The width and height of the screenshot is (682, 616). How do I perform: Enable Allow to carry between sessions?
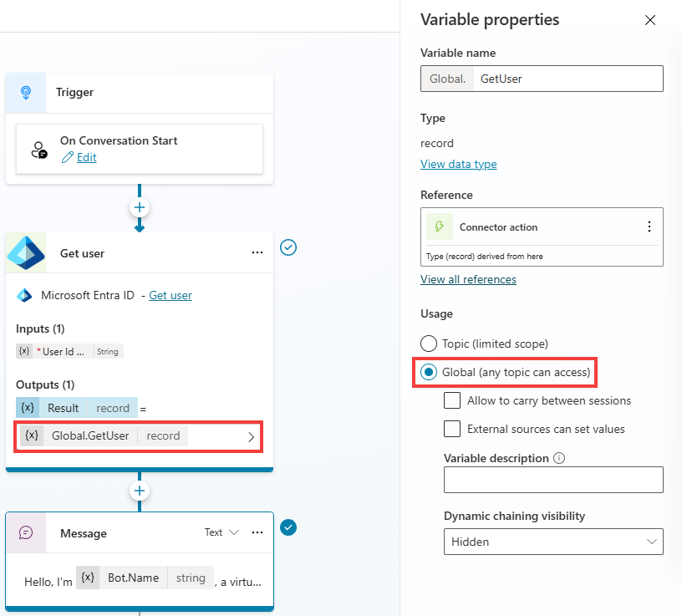pyautogui.click(x=452, y=400)
